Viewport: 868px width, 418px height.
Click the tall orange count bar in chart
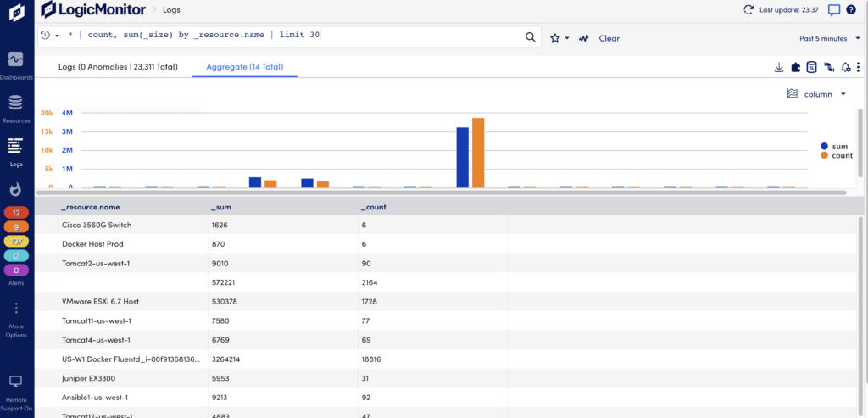pos(478,153)
